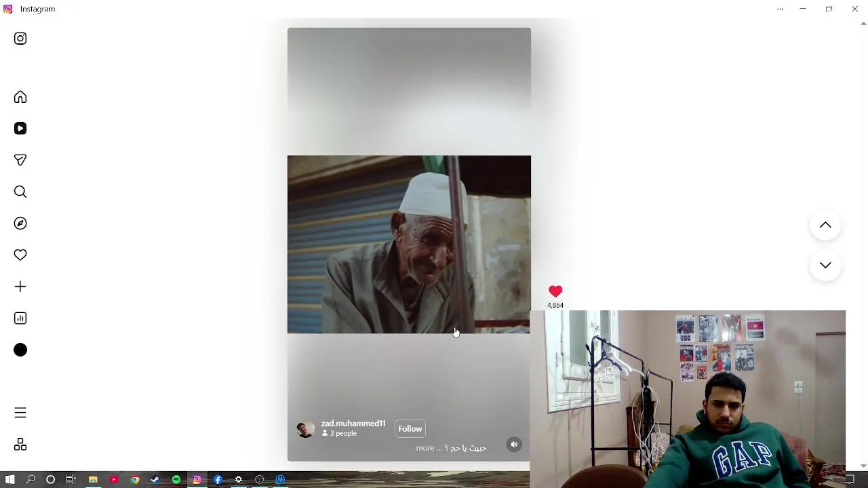The height and width of the screenshot is (488, 868).
Task: Create a new post with plus icon
Action: pos(20,287)
